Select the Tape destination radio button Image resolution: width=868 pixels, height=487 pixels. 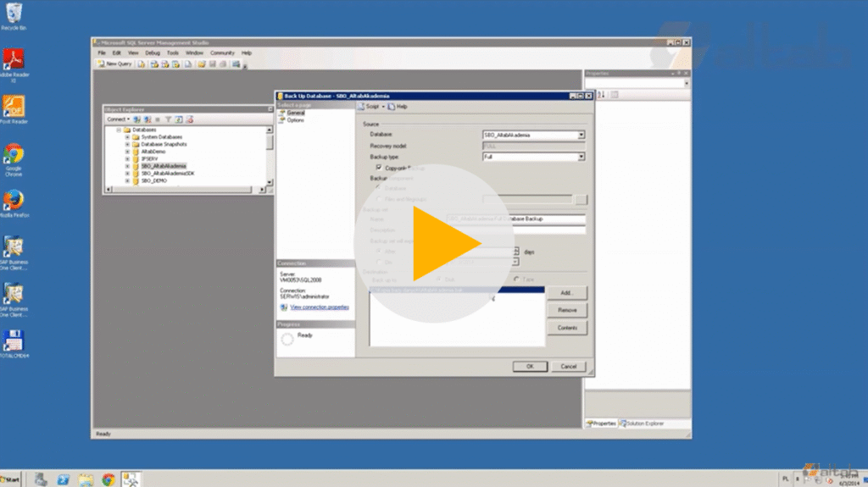[x=516, y=279]
